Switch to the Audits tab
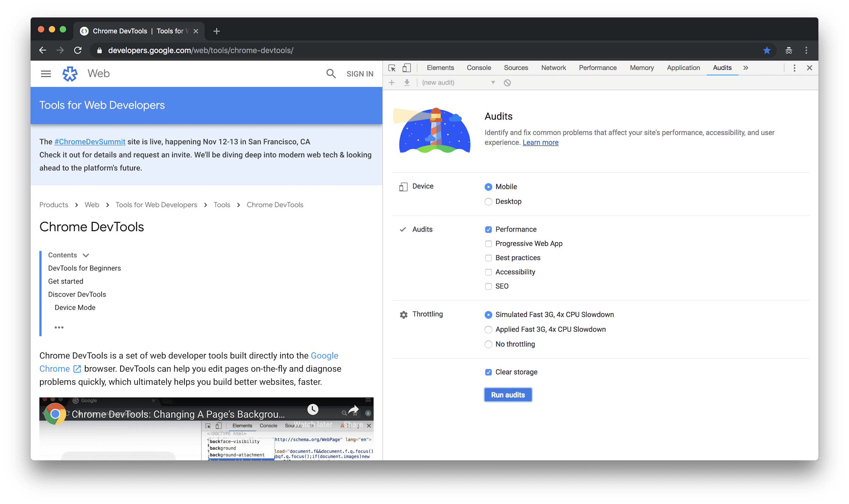 click(x=722, y=68)
